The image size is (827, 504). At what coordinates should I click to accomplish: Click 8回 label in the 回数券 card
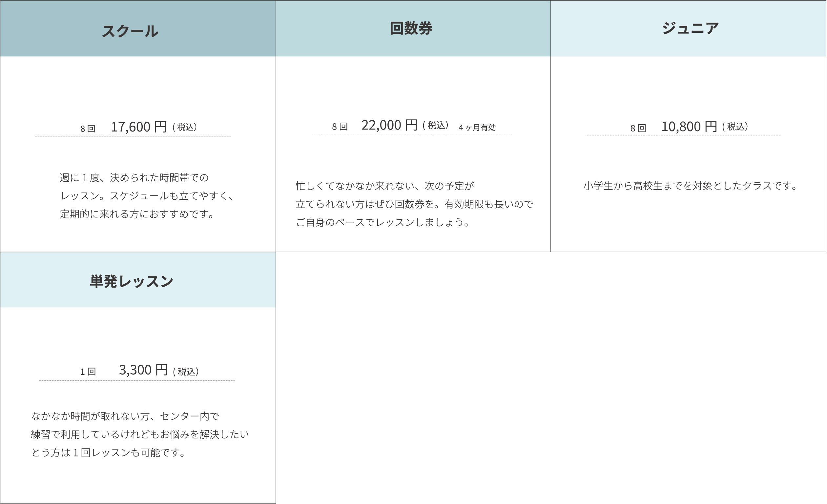340,127
